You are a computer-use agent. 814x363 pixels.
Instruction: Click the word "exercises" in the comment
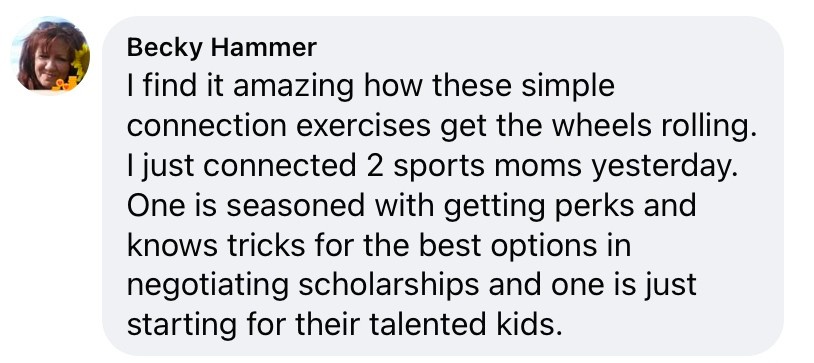pos(363,127)
